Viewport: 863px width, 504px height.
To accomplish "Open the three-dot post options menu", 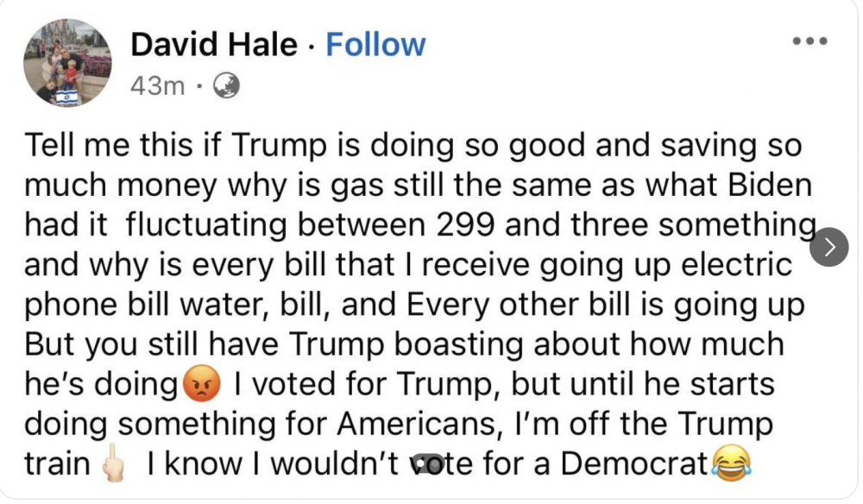I will click(x=810, y=41).
